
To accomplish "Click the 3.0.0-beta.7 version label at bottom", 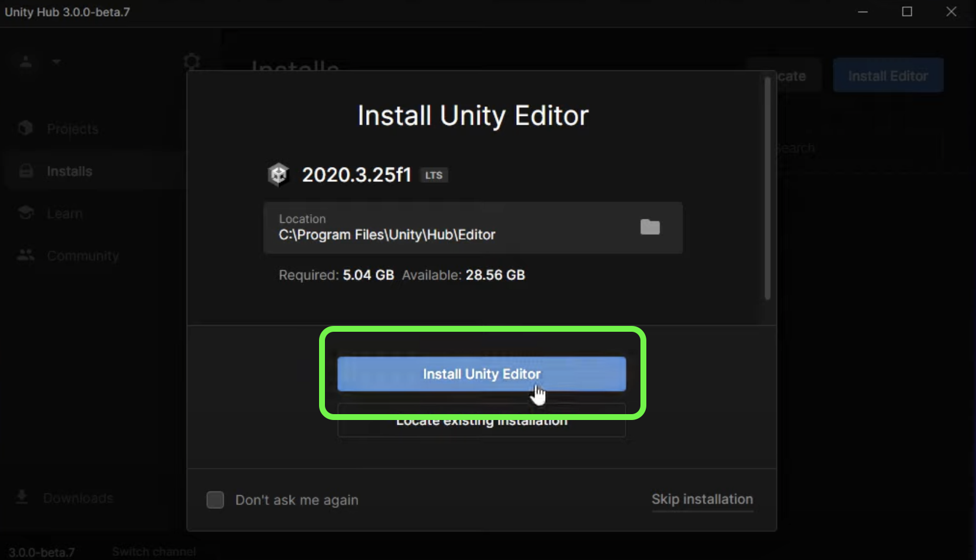I will (x=42, y=552).
